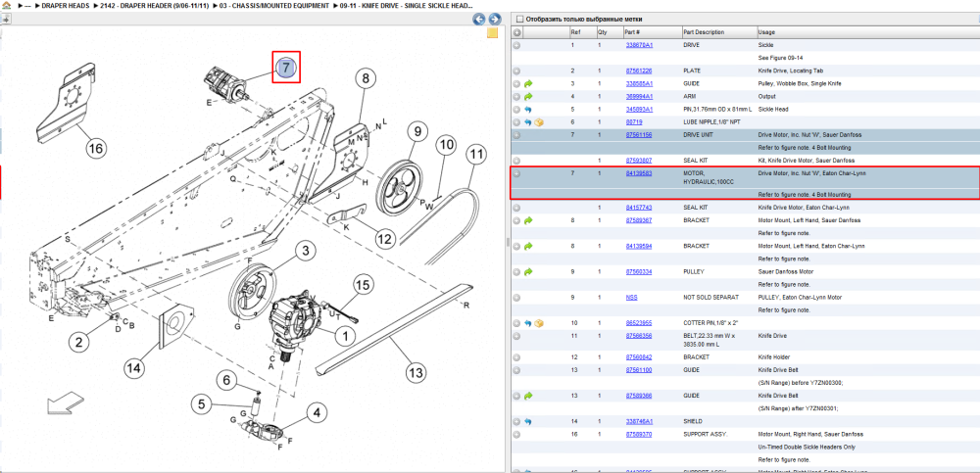Open the yellow figure note icon
Image resolution: width=980 pixels, height=473 pixels.
point(492,33)
